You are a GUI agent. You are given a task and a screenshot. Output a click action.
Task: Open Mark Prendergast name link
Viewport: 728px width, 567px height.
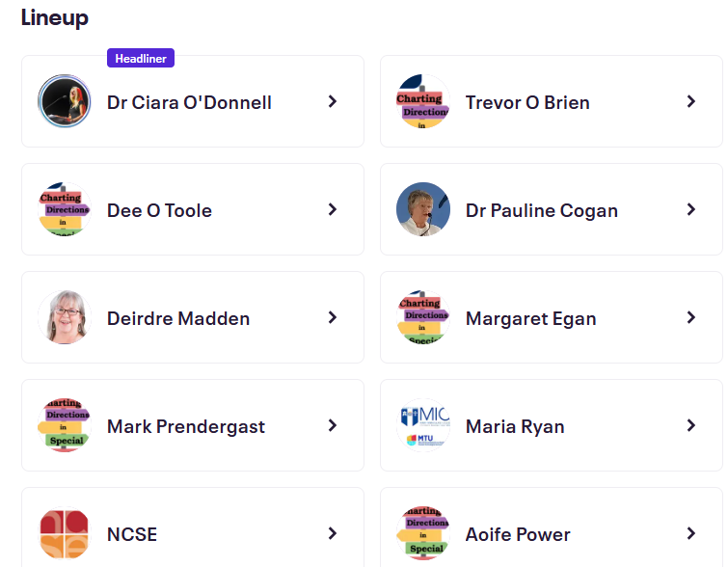click(186, 426)
